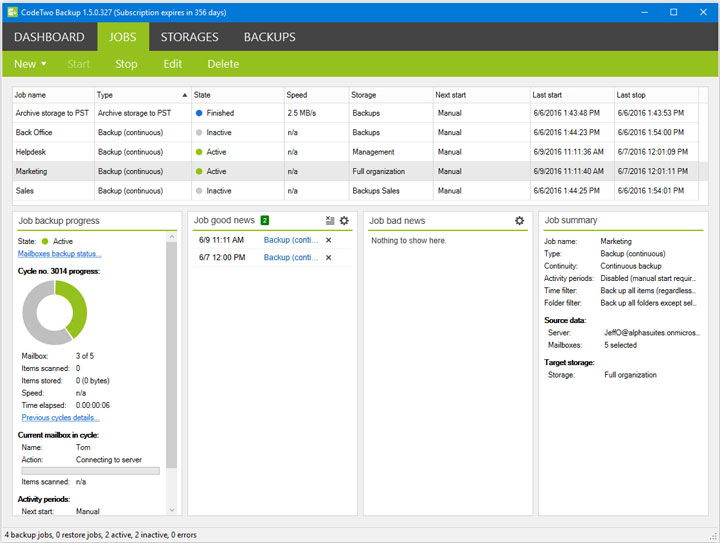Image resolution: width=720 pixels, height=543 pixels.
Task: Click the CodeTwo Backup app icon in title bar
Action: pyautogui.click(x=12, y=12)
